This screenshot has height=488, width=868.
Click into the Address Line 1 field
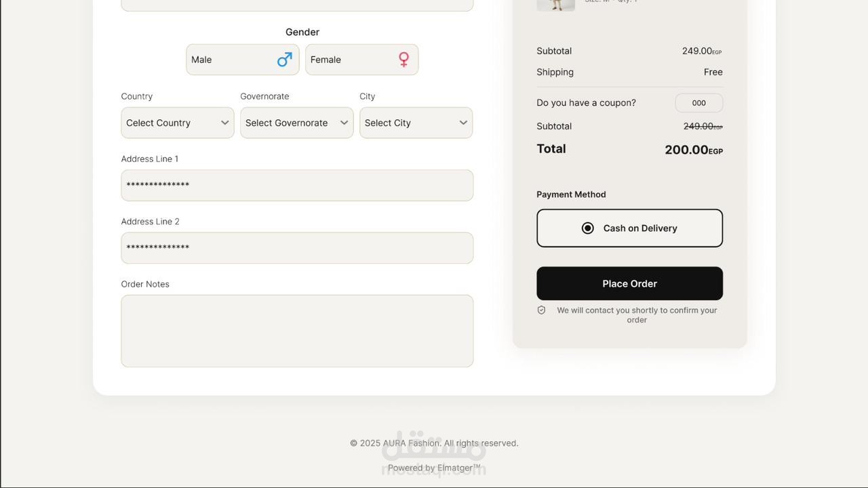tap(297, 185)
